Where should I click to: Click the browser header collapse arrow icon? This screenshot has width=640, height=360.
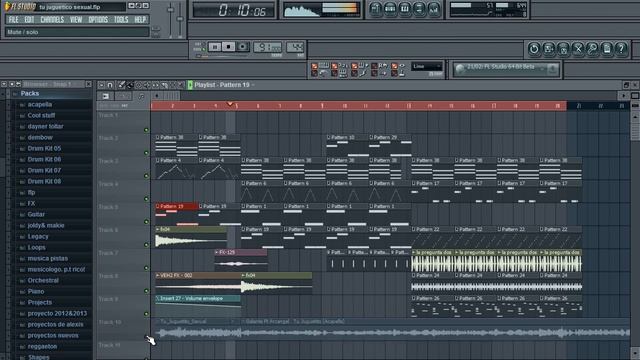[x=4, y=84]
